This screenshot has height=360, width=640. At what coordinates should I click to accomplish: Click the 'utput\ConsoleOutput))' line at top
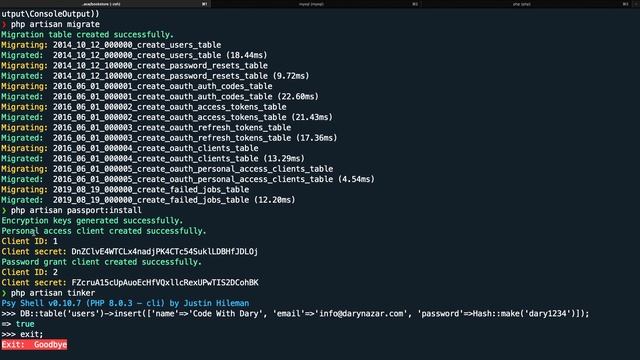pos(50,14)
